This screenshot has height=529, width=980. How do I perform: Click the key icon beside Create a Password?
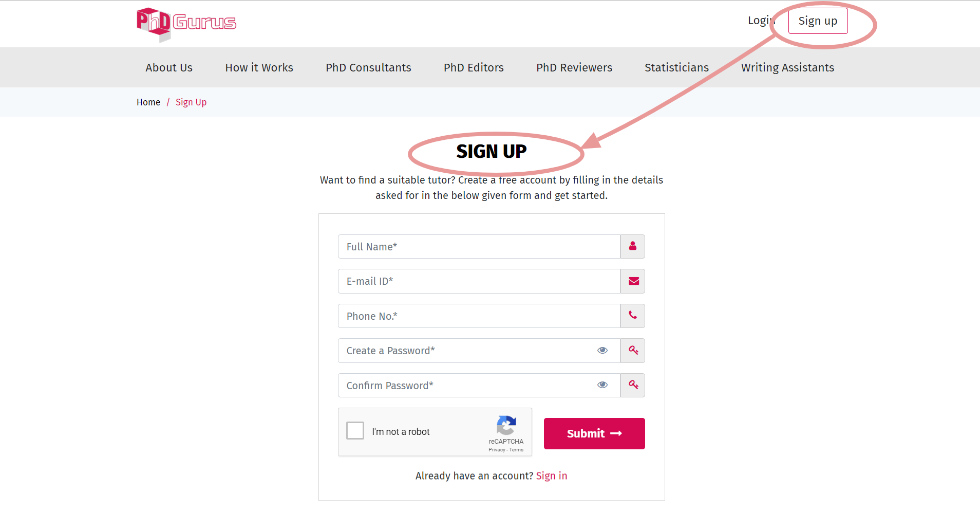pos(633,351)
